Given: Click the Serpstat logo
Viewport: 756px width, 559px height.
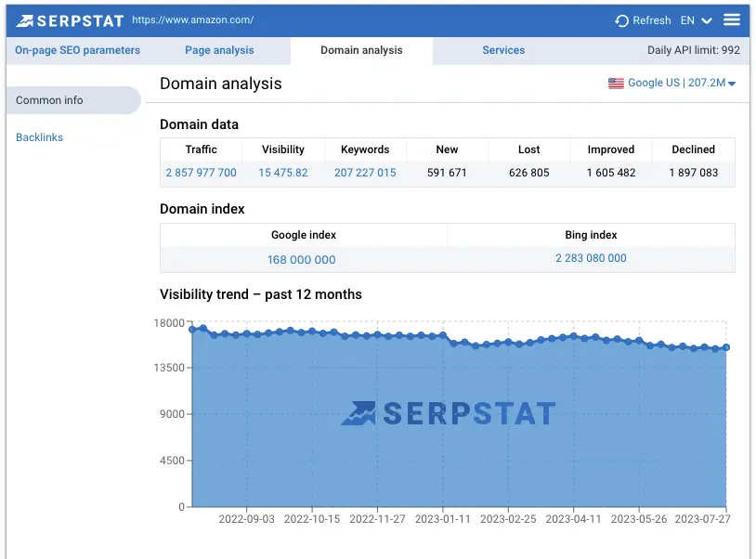Looking at the screenshot, I should point(70,19).
